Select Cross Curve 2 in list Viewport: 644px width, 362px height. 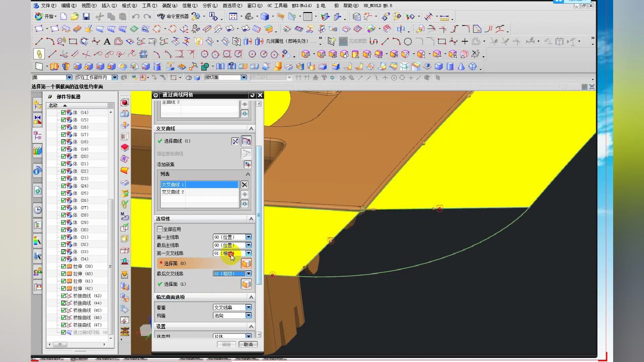pos(173,192)
